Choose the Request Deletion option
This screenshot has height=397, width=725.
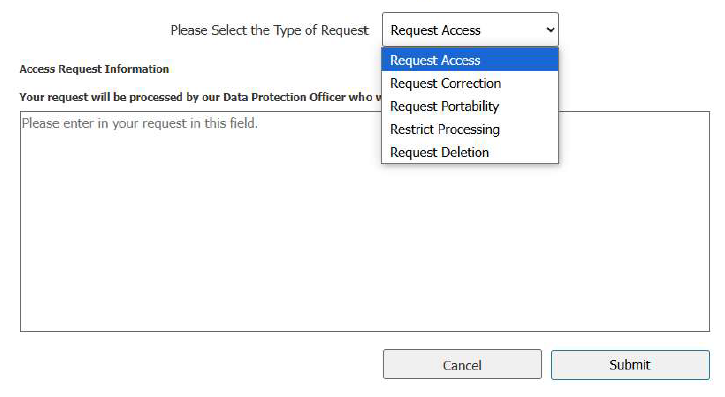tap(470, 152)
